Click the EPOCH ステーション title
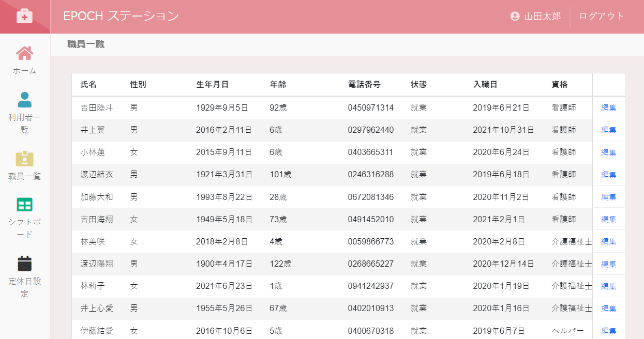 tap(121, 16)
